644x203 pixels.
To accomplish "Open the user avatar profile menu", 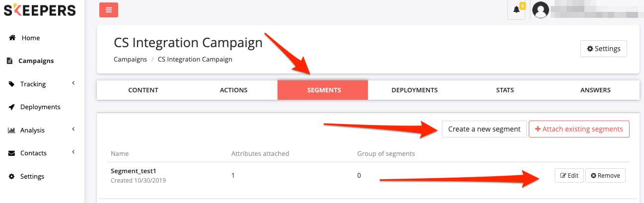I will [x=540, y=10].
